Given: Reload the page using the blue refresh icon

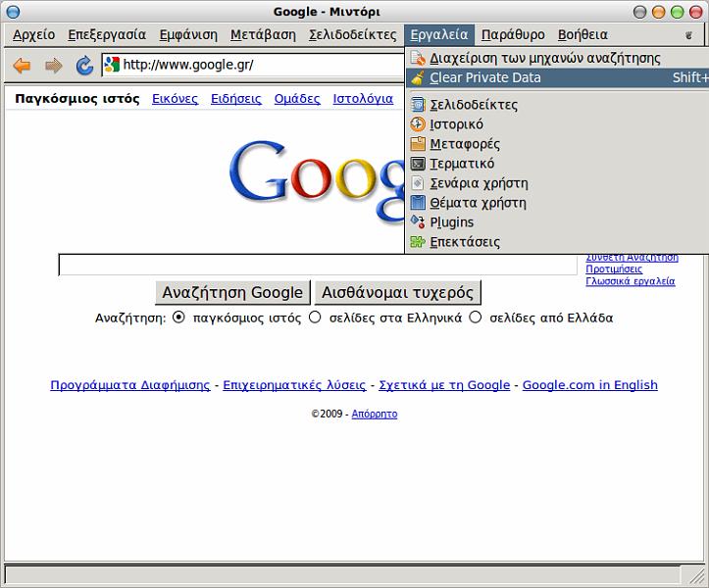Looking at the screenshot, I should point(84,66).
